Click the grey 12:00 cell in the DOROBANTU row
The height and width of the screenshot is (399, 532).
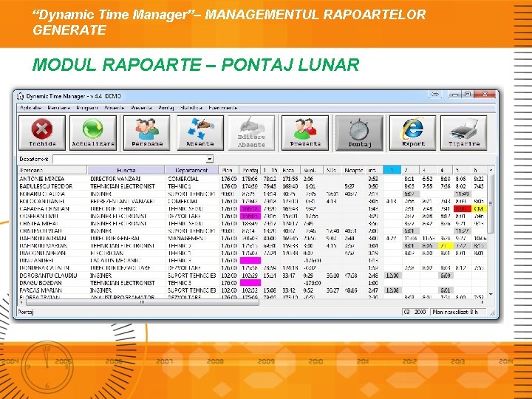pos(392,276)
